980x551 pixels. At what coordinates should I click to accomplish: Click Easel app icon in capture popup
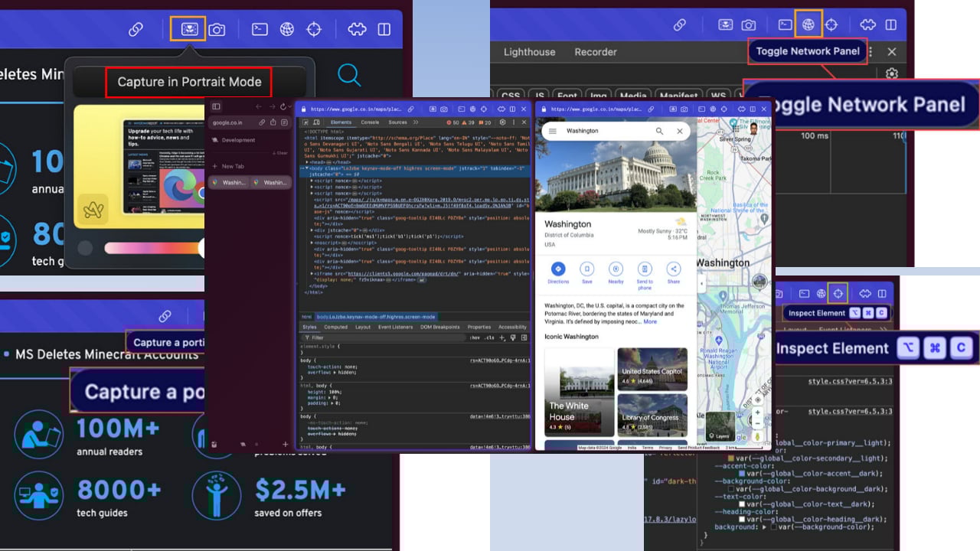point(93,210)
